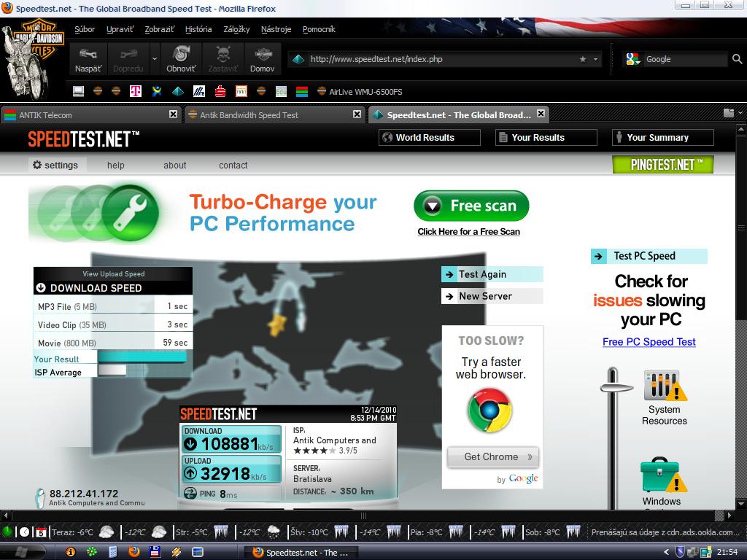Close the Antik Bandwidth Speed Test tab
Viewport: 747px width, 560px height.
click(x=357, y=114)
